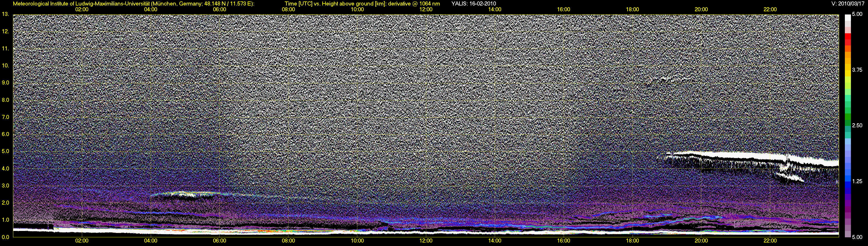Click the 5.0 km height axis label
Viewport: 868px width, 246px height.
(6, 151)
